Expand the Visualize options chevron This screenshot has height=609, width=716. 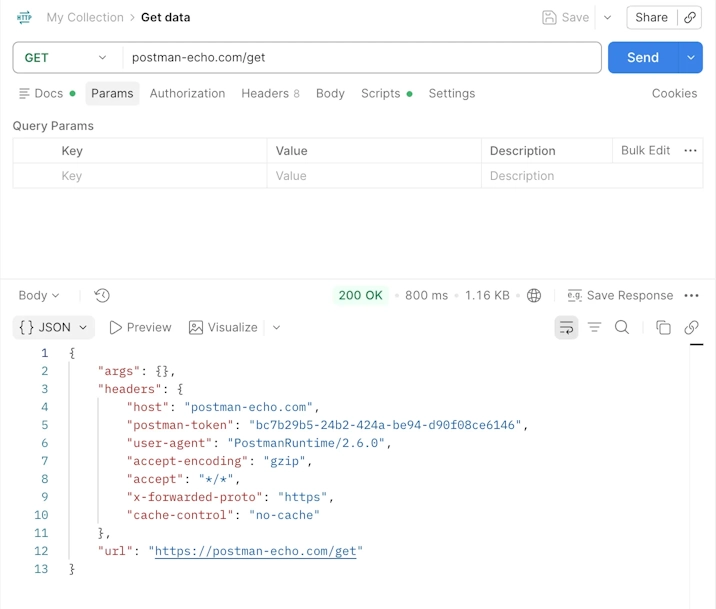coord(276,327)
